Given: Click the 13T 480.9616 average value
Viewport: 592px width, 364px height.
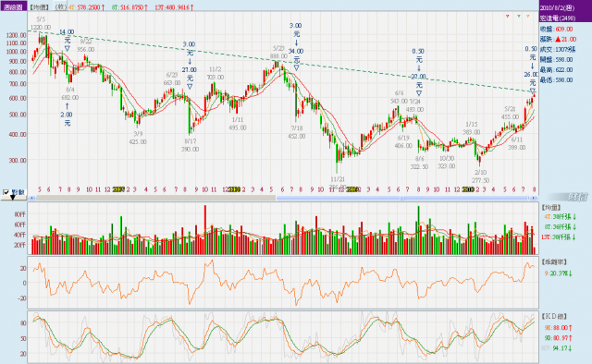Looking at the screenshot, I should (174, 7).
